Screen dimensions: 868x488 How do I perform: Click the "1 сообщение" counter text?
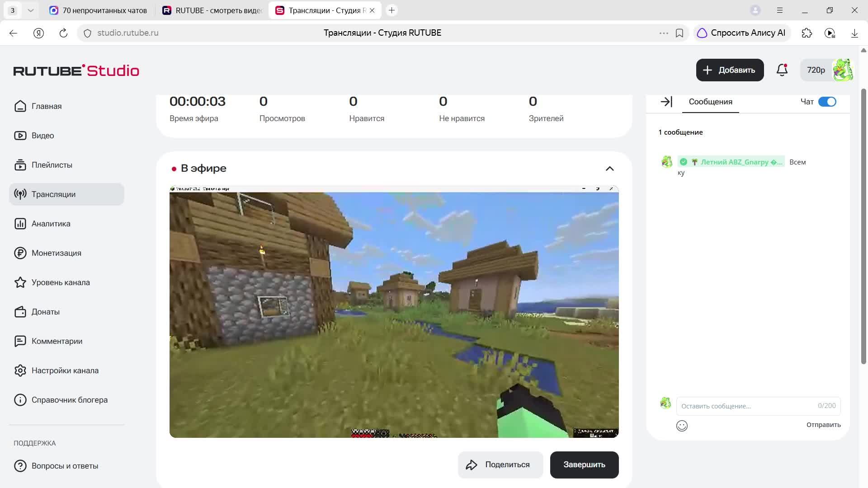(680, 132)
